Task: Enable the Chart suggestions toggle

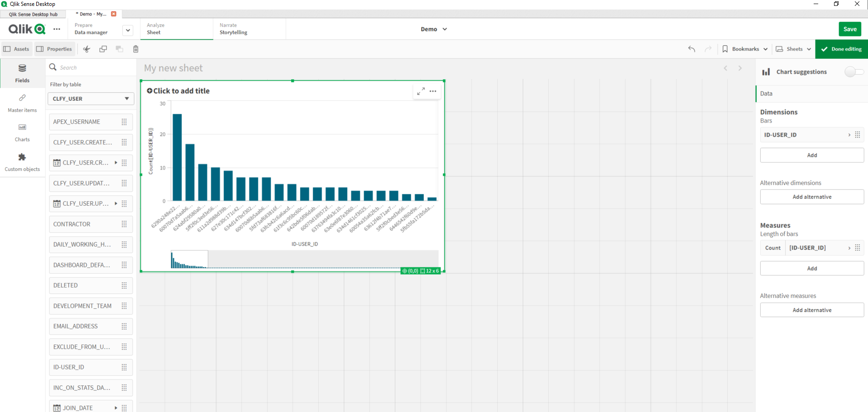Action: tap(854, 71)
